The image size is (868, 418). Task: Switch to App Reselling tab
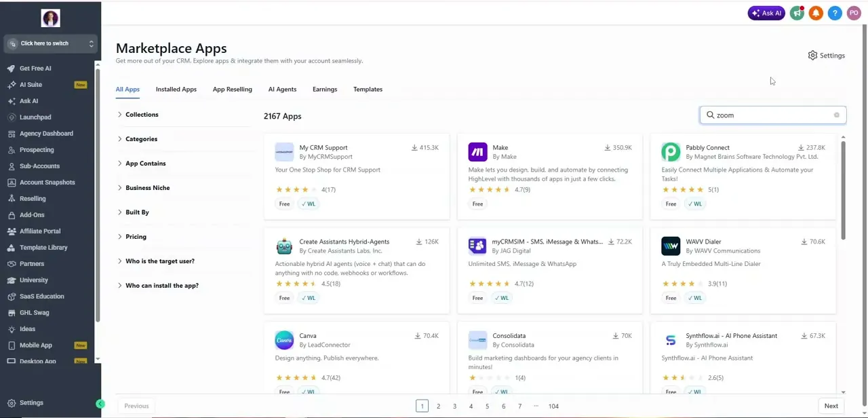pyautogui.click(x=233, y=90)
